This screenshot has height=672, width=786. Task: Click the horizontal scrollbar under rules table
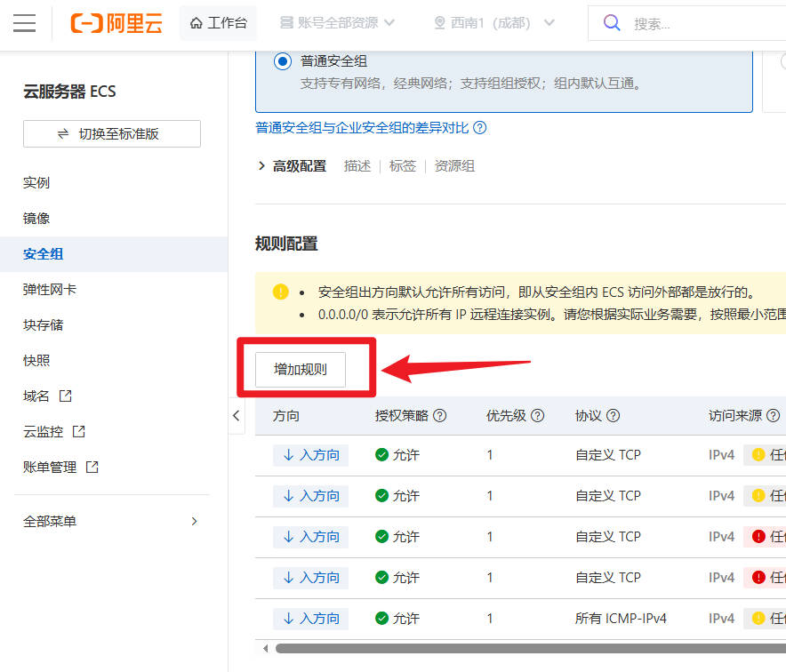tap(525, 648)
